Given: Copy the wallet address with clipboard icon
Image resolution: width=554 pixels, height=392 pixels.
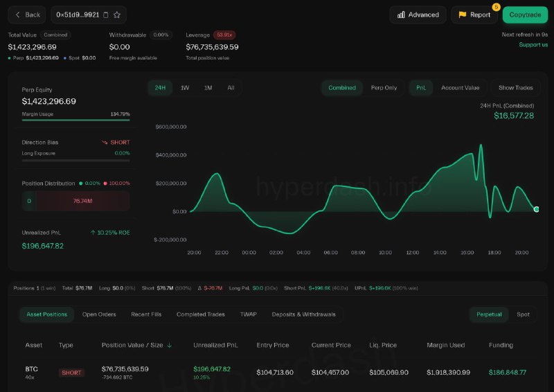Looking at the screenshot, I should [106, 15].
